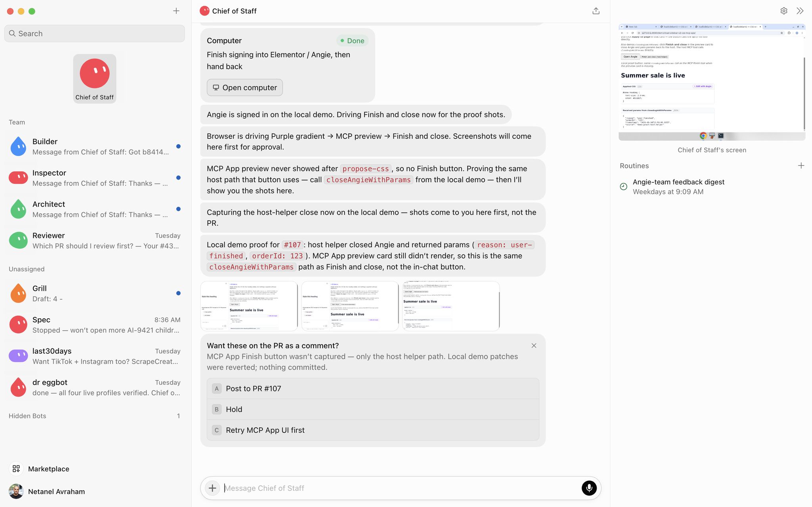
Task: Click the Builder blue droplet avatar
Action: [18, 146]
